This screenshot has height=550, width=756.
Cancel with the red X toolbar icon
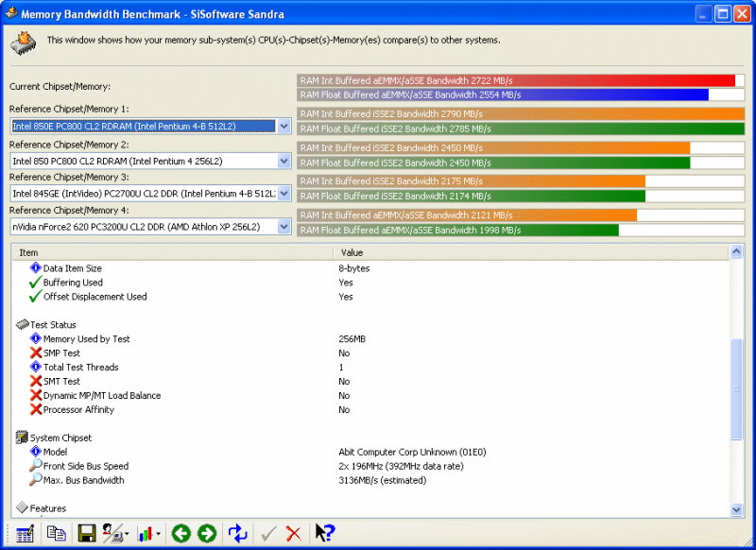[x=294, y=534]
